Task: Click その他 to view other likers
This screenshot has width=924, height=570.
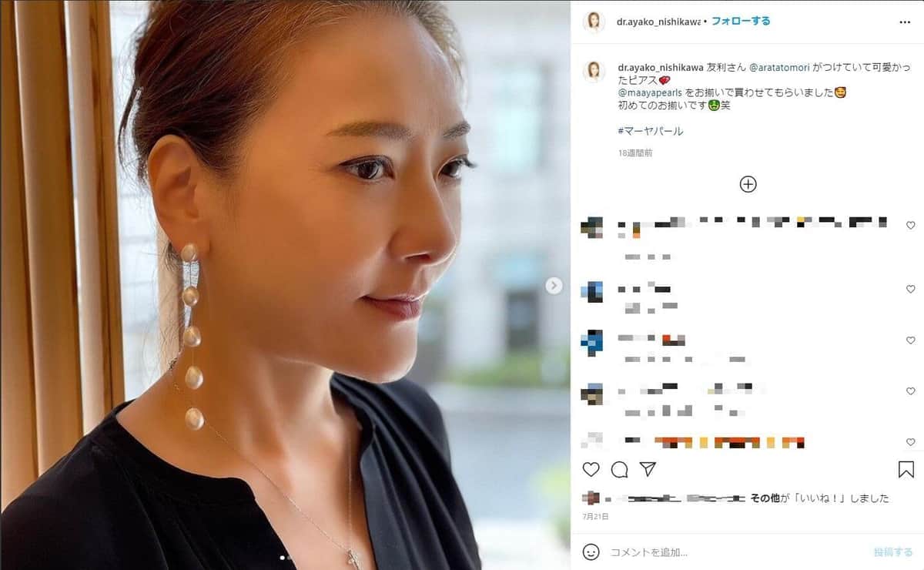Action: coord(765,498)
